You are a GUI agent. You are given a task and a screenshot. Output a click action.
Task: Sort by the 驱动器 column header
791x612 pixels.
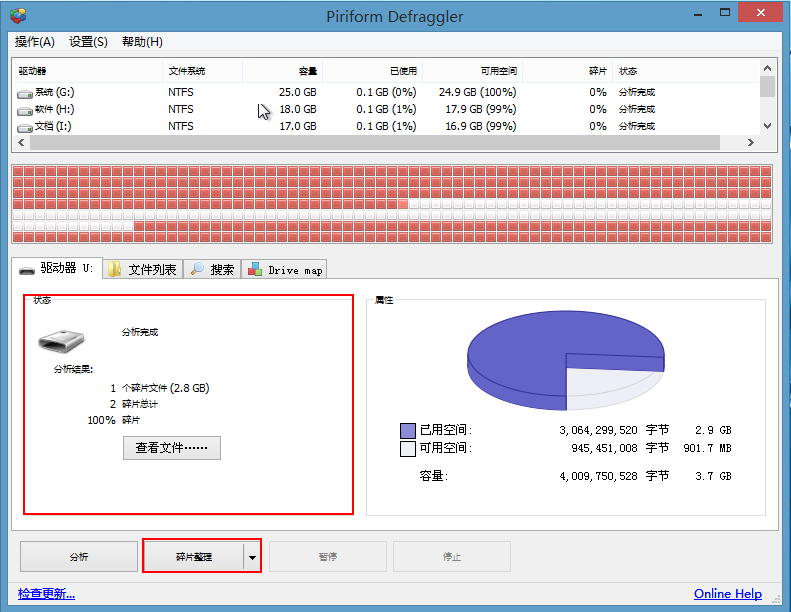click(87, 71)
